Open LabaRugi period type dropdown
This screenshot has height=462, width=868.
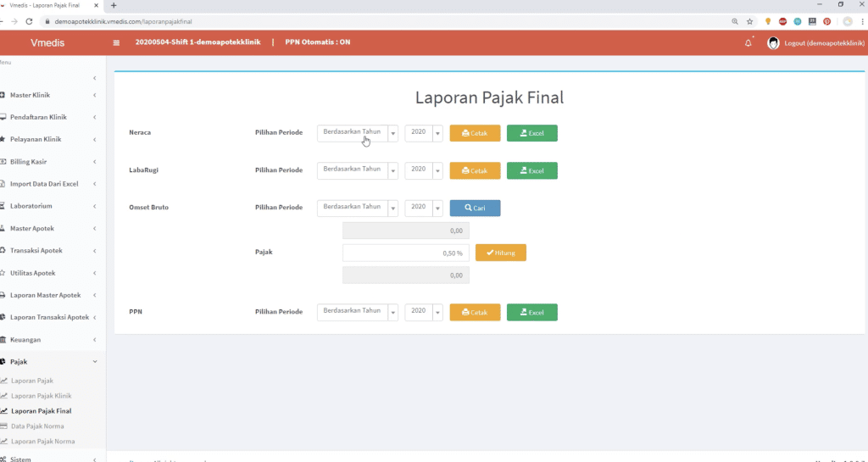(358, 170)
